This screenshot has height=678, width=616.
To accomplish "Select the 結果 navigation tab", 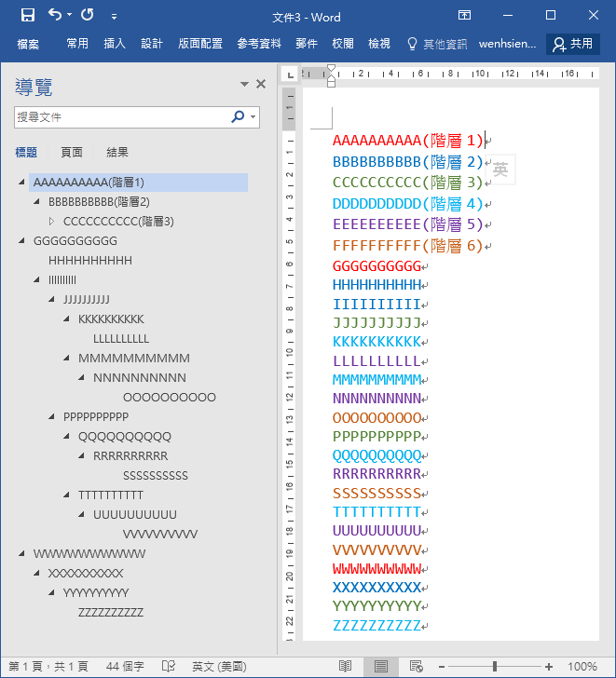I will pyautogui.click(x=117, y=152).
